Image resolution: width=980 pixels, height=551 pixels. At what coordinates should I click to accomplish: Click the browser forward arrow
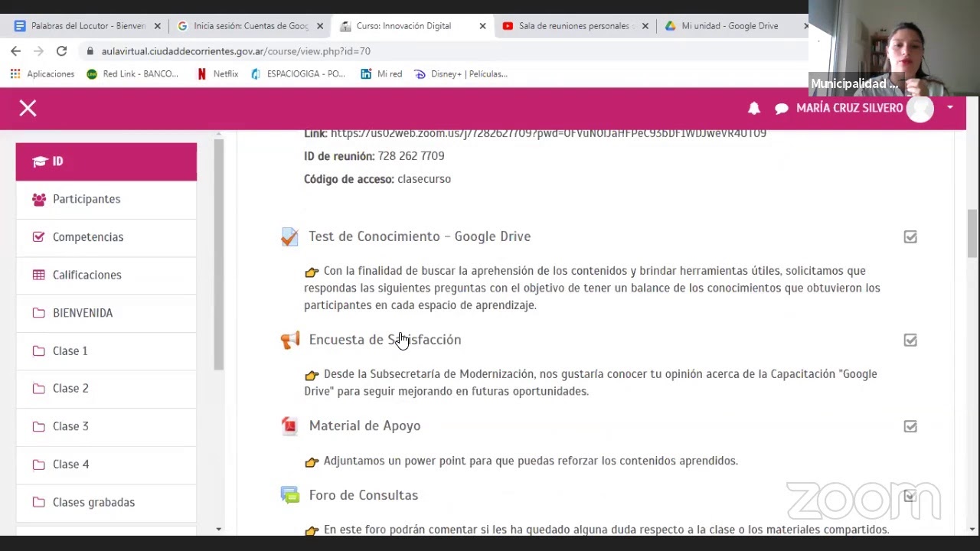(x=38, y=51)
